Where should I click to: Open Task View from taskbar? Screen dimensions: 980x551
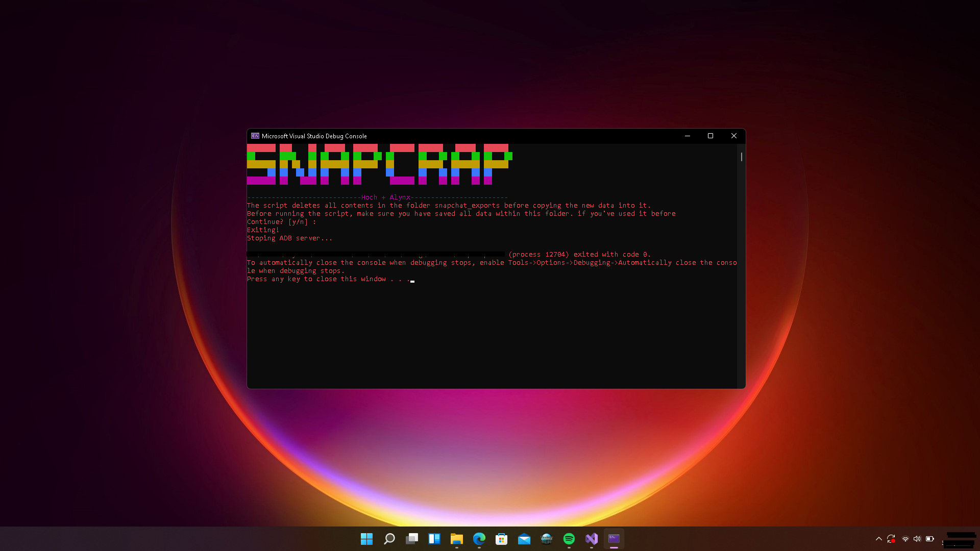412,539
